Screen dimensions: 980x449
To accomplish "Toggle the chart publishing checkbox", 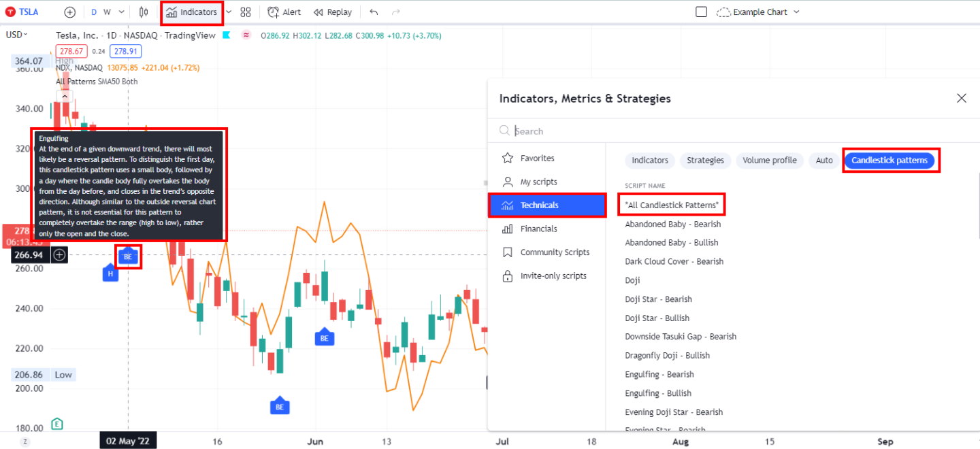I will tap(700, 12).
